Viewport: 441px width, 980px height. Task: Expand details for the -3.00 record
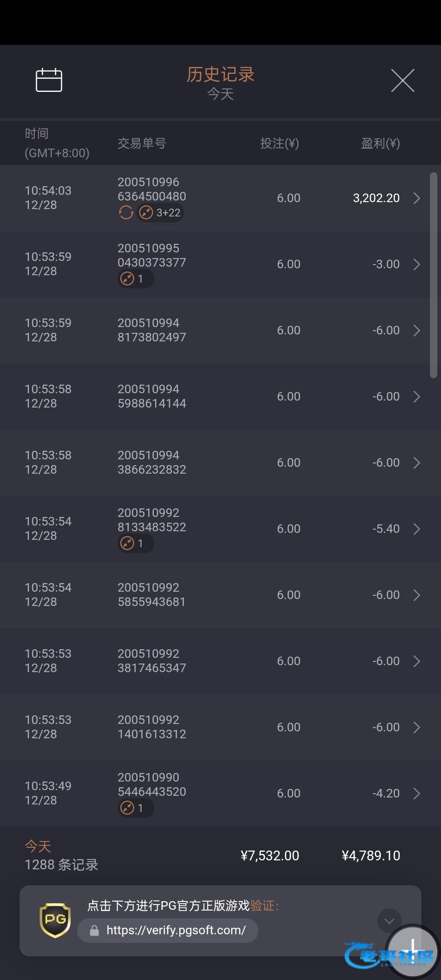416,265
